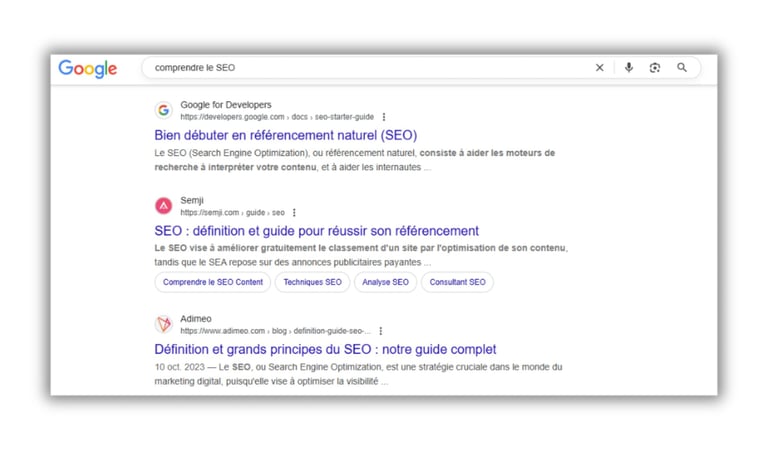The height and width of the screenshot is (451, 768).
Task: Click semji.com guide seo URL breadcrumb
Action: (x=232, y=213)
